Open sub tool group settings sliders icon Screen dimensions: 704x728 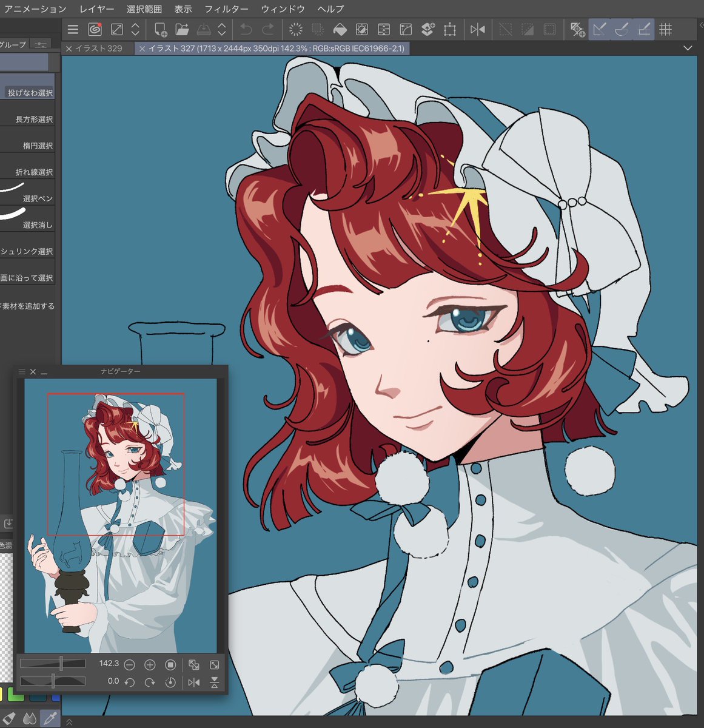pos(41,44)
